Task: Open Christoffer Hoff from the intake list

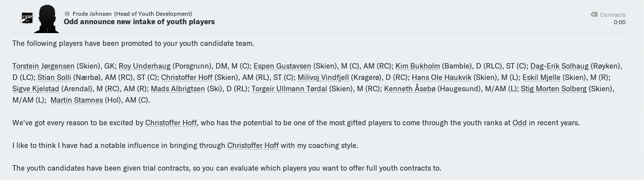Action: [x=187, y=77]
